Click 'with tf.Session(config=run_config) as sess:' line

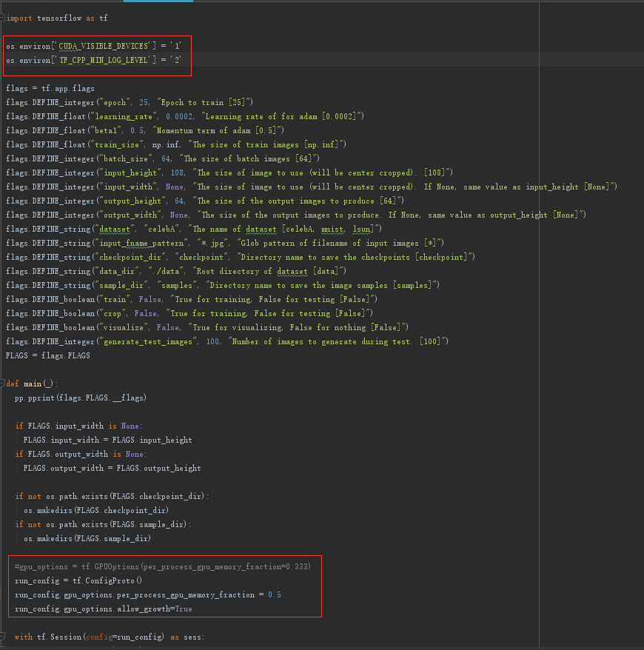pos(110,637)
